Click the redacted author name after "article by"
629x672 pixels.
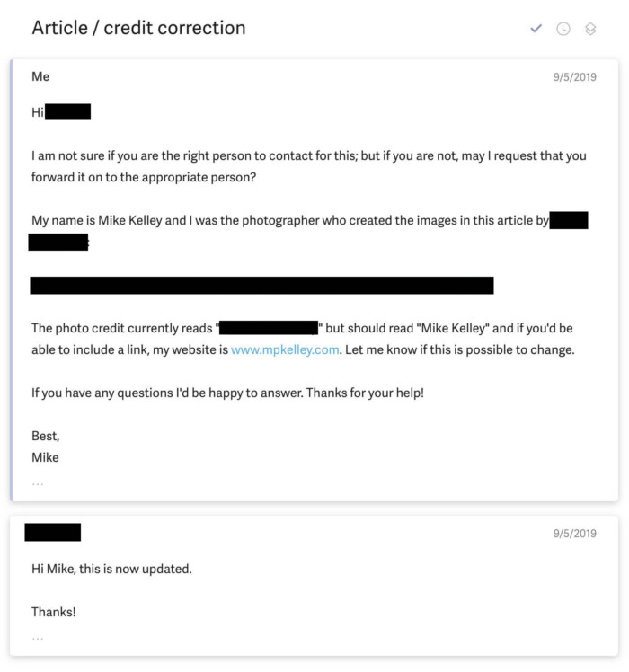pyautogui.click(x=568, y=220)
